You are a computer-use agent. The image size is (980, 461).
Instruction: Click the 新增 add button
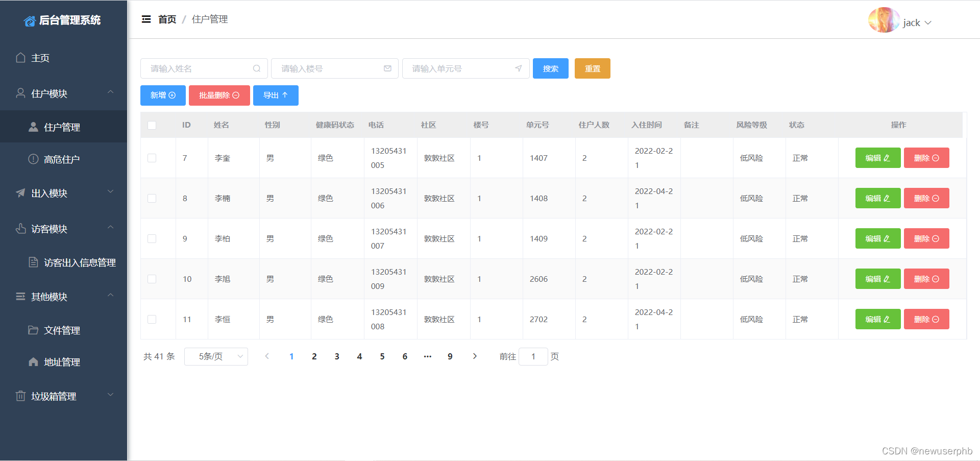coord(163,95)
